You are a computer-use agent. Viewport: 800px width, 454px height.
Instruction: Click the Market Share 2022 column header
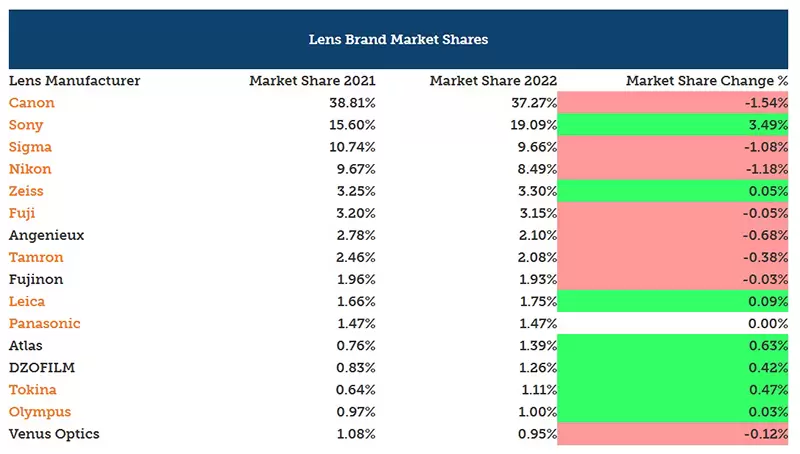492,81
